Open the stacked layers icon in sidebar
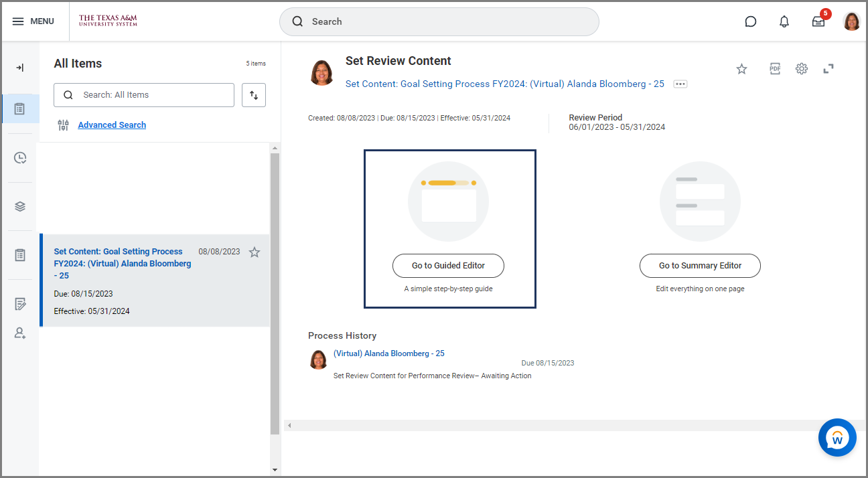The height and width of the screenshot is (478, 868). click(x=20, y=206)
